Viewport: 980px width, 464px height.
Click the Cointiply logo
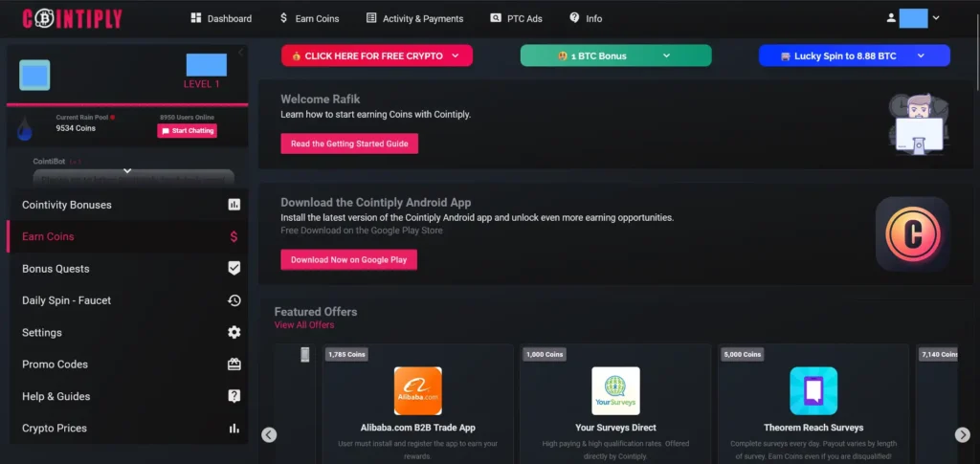click(x=72, y=19)
